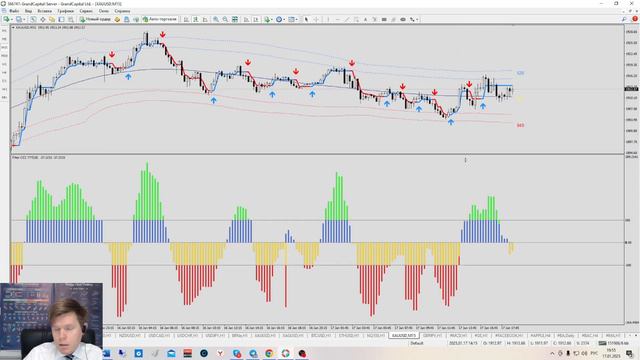The height and width of the screenshot is (360, 640).
Task: Toggle the Авто-торговля button
Action: (x=160, y=19)
